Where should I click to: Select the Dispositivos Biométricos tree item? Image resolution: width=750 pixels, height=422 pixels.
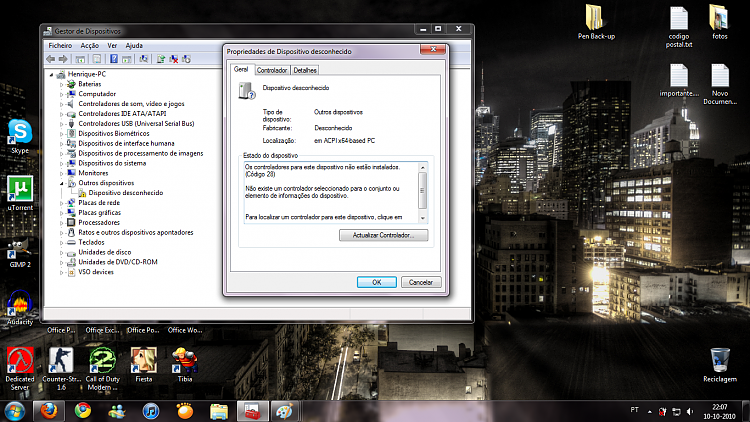click(114, 133)
